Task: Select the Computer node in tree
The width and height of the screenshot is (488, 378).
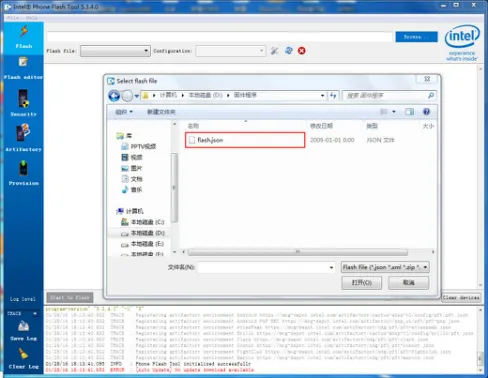Action: 131,211
